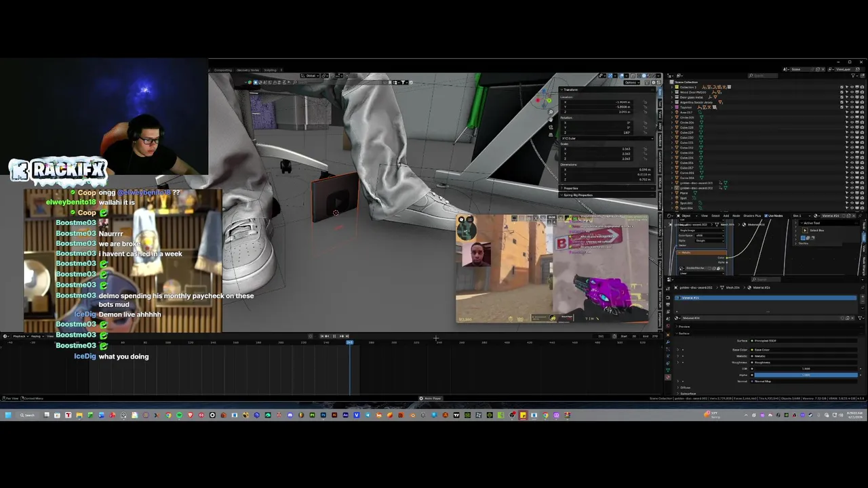Duplicate Material #24 as new material
Screen dimensions: 868x488
[848, 319]
